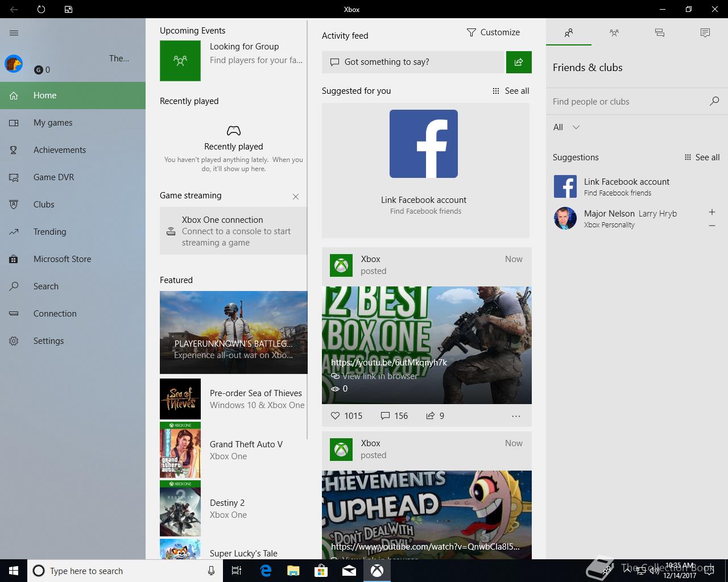Switch to Activity alerts tab
728x582 pixels.
pyautogui.click(x=705, y=33)
